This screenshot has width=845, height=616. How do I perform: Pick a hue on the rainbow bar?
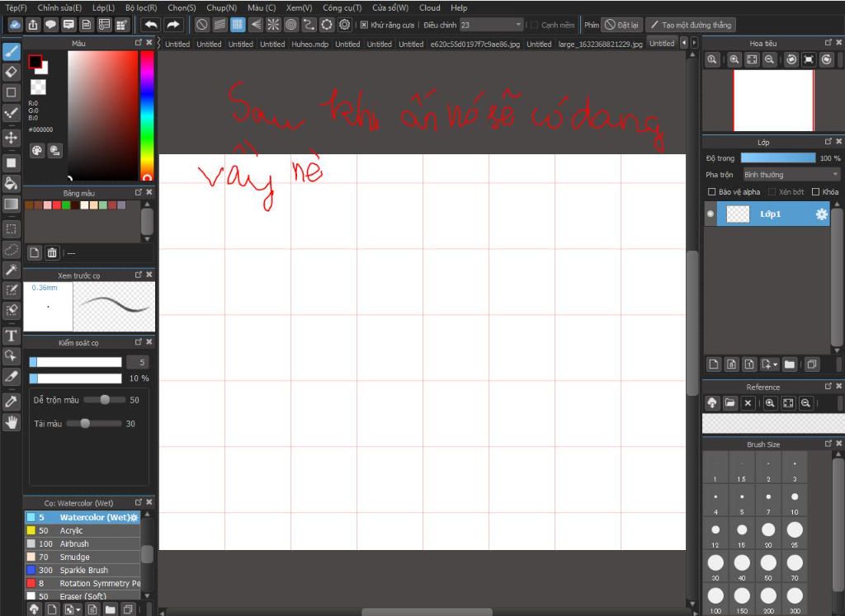(147, 115)
